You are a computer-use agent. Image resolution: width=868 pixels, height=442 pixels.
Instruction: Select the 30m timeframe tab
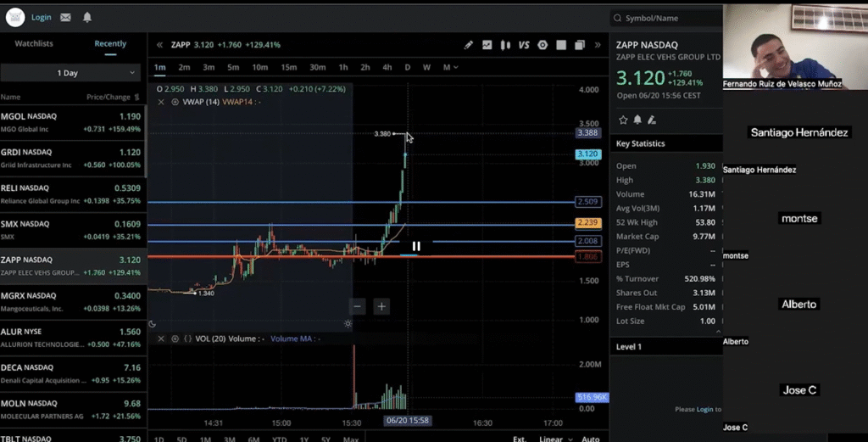click(317, 67)
